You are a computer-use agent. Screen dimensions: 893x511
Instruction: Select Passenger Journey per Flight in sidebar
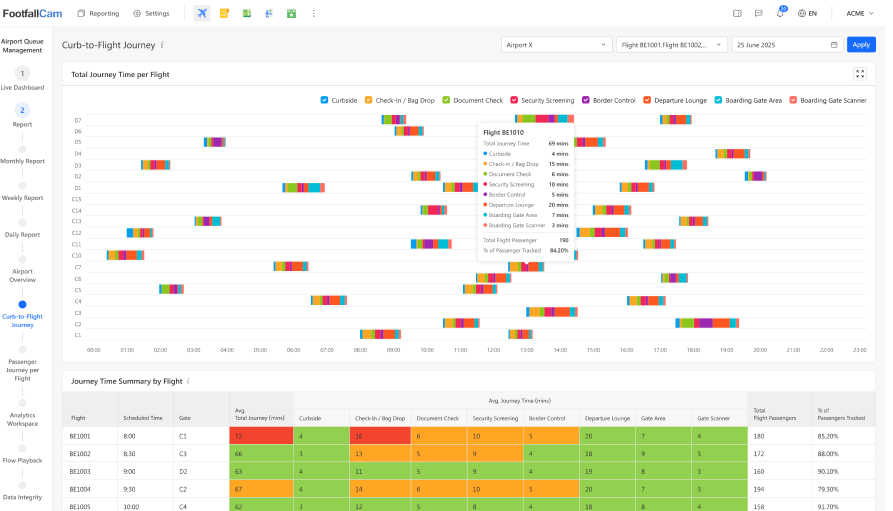tap(22, 372)
